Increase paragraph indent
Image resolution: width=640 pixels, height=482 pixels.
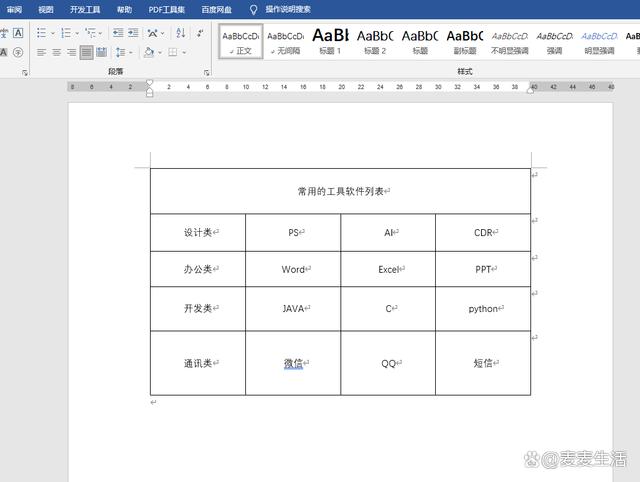coord(133,33)
